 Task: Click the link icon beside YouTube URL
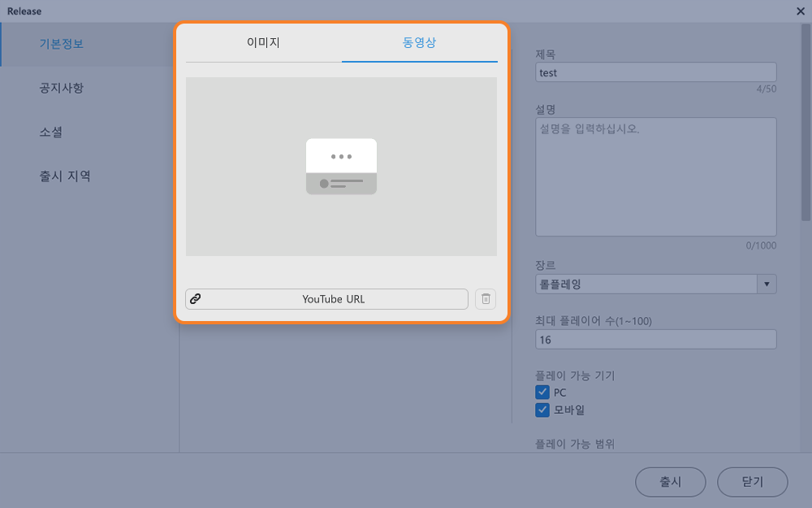point(195,298)
